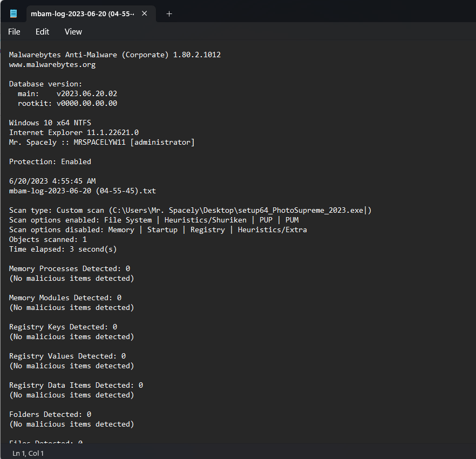Click the rootkit v0000.00.00.00 line
Viewport: 476px width, 459px height.
pyautogui.click(x=67, y=103)
